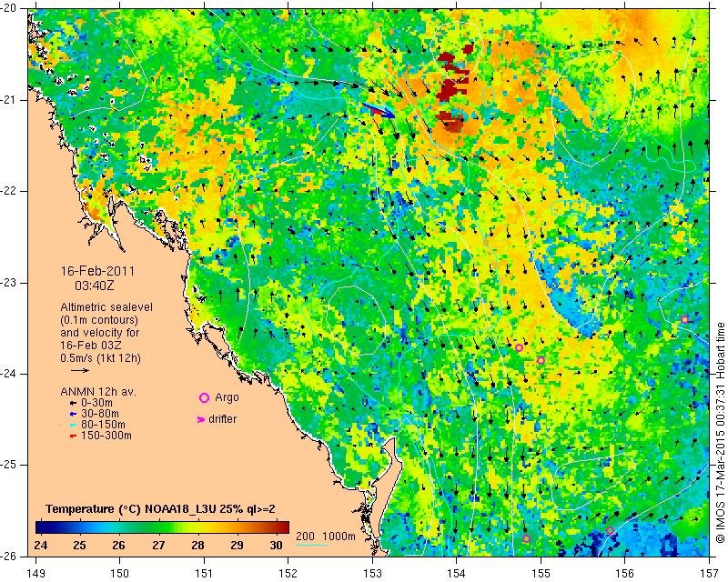
Task: Click colorbar tick label 29
Action: [x=238, y=545]
